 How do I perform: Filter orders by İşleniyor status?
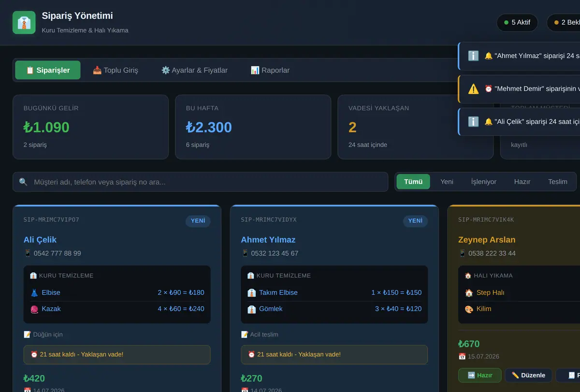[x=484, y=182]
